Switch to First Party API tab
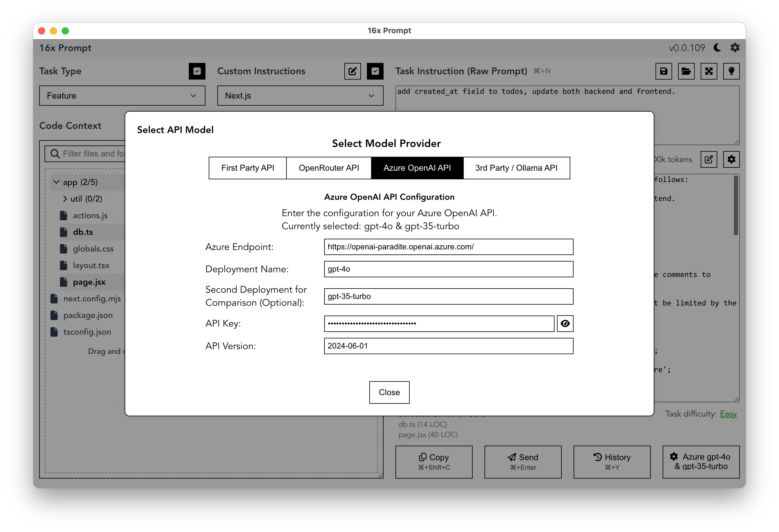The height and width of the screenshot is (532, 779). 247,168
